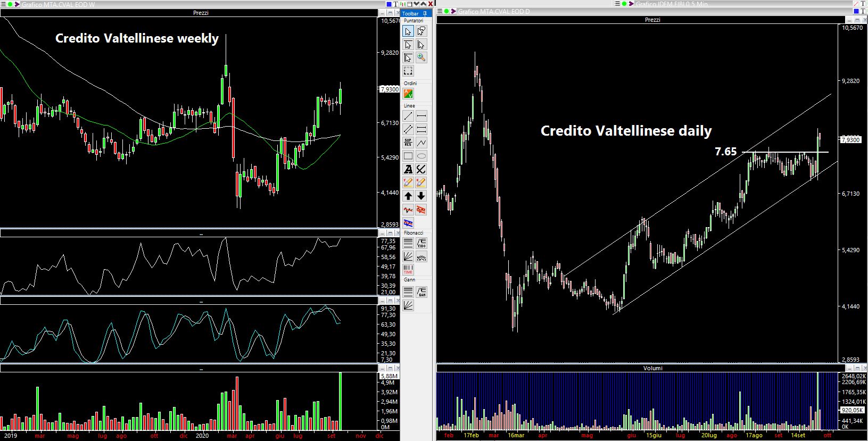
Task: Click the 'Credito Valtellinese daily' chart label
Action: point(626,131)
